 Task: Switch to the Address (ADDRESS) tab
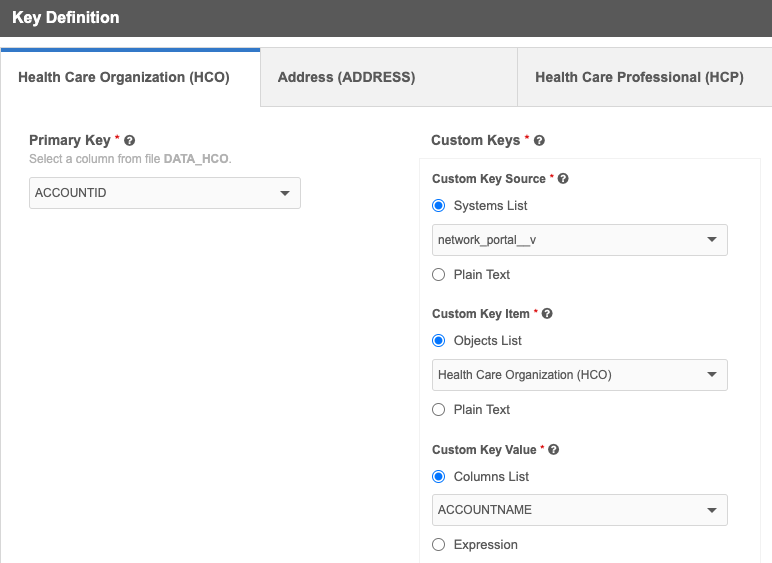coord(346,77)
